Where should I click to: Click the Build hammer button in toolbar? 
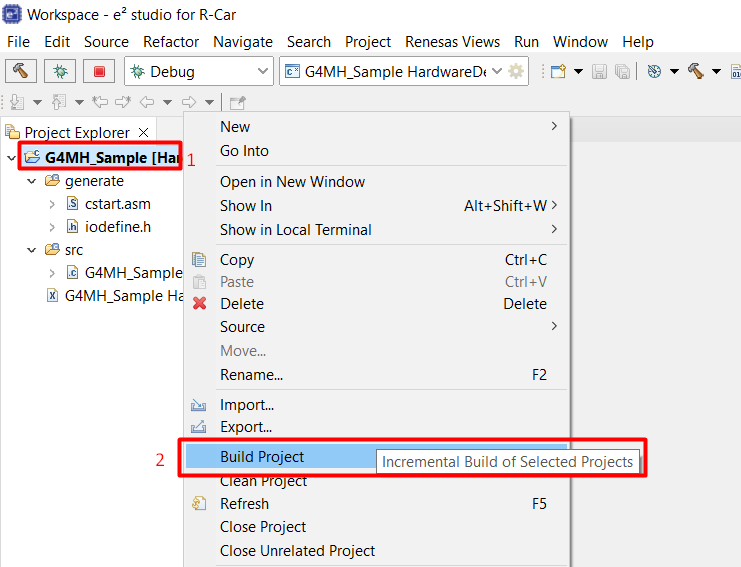point(20,71)
